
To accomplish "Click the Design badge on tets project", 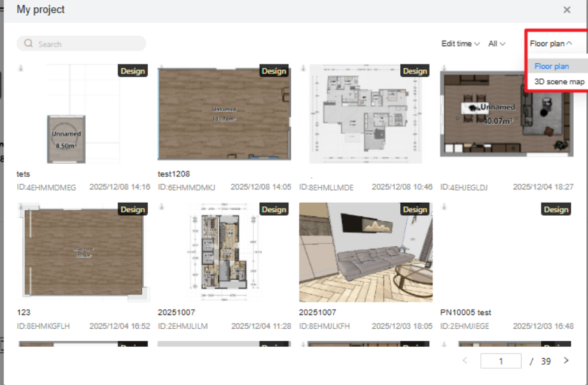I will 133,71.
